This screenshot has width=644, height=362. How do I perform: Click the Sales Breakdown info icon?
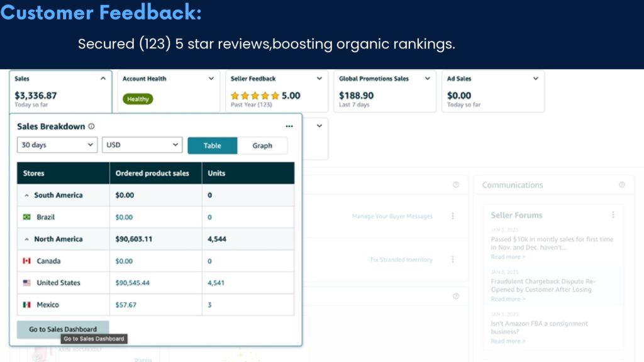click(x=91, y=126)
